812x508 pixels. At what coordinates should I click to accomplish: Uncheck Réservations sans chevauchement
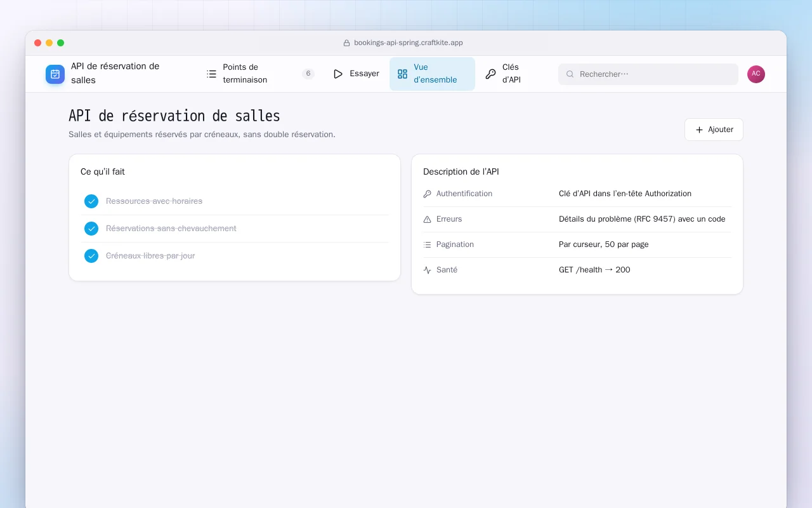click(91, 229)
